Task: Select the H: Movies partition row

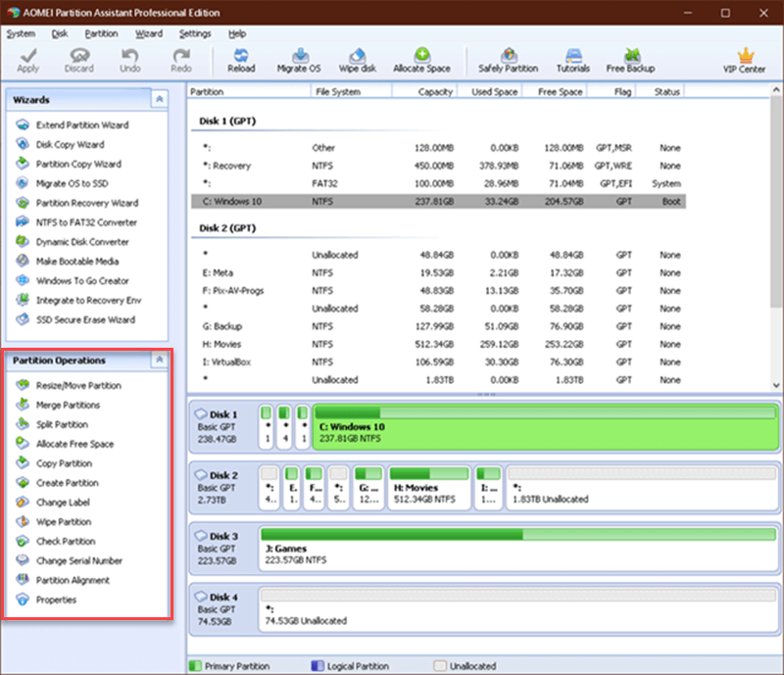Action: [438, 345]
